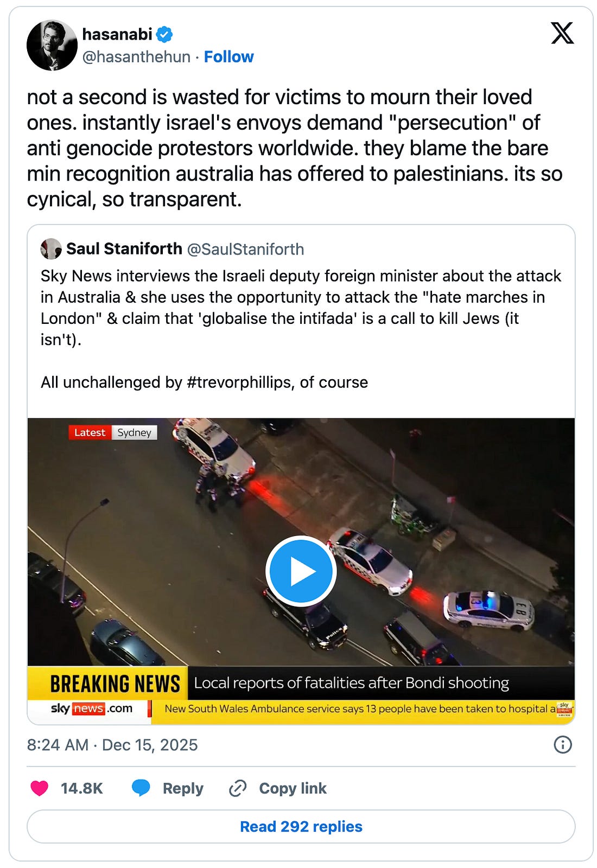The image size is (597, 868).
Task: Click the Copy link text
Action: pyautogui.click(x=293, y=788)
